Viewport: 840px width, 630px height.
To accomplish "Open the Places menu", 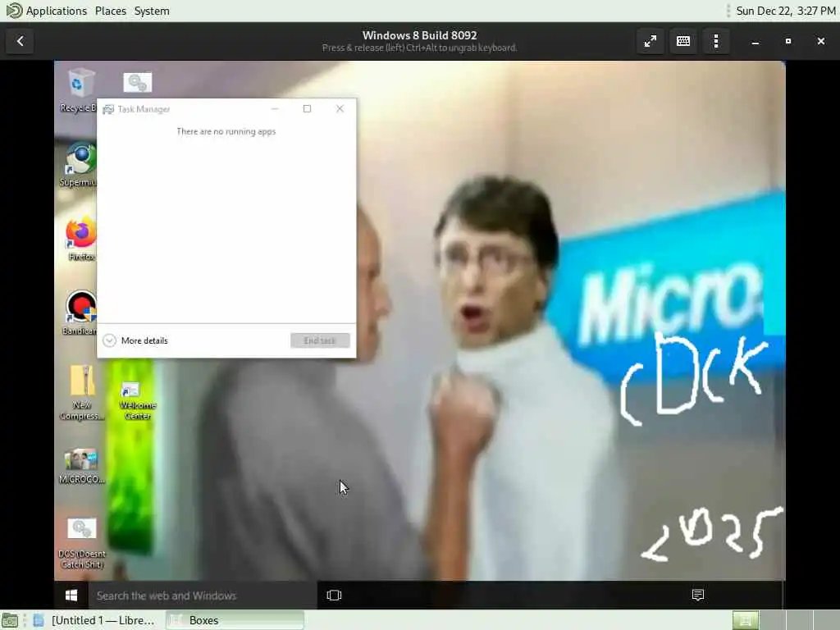I will point(111,11).
